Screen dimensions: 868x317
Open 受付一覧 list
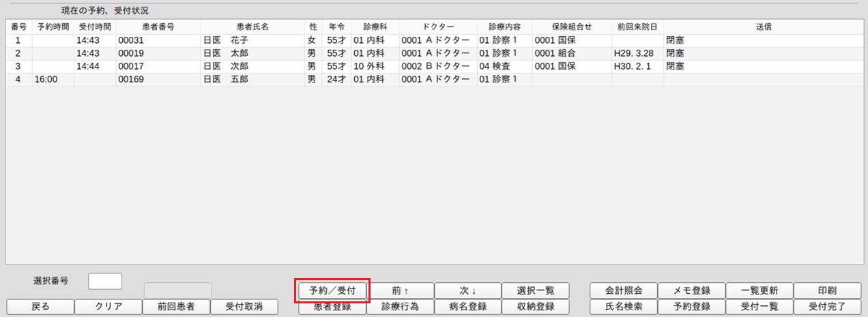pos(759,307)
